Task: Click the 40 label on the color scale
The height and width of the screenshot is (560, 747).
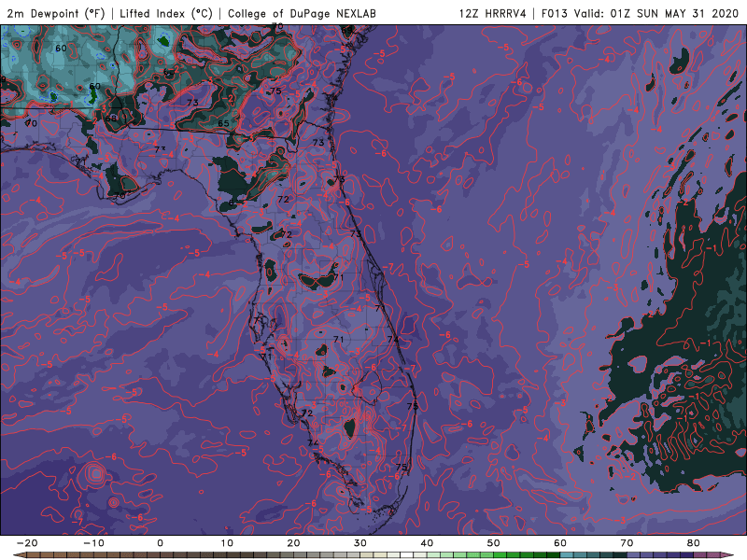Action: [x=427, y=543]
